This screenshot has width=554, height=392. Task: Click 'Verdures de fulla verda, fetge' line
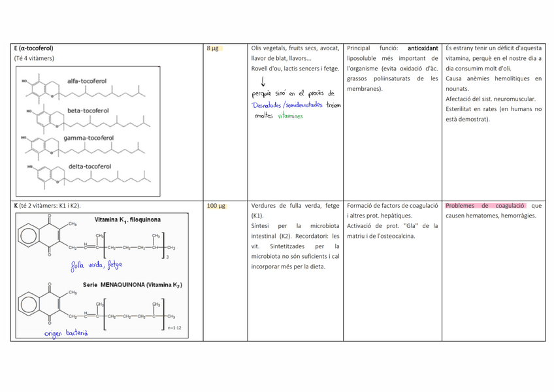(x=295, y=206)
